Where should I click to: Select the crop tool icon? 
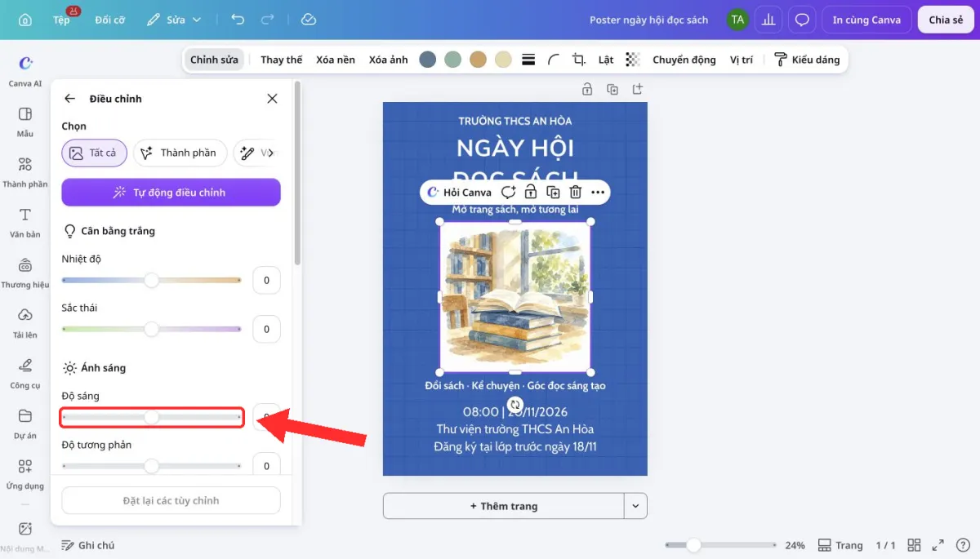[x=579, y=60]
